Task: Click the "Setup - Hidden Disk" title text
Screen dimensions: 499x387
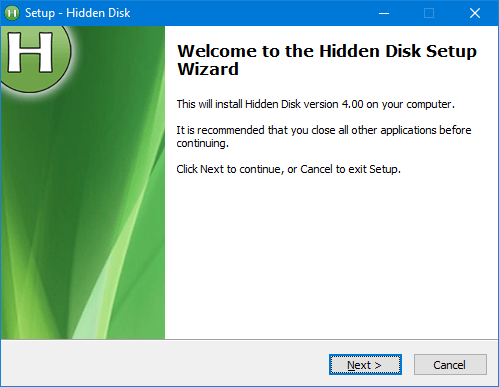Action: [x=78, y=13]
